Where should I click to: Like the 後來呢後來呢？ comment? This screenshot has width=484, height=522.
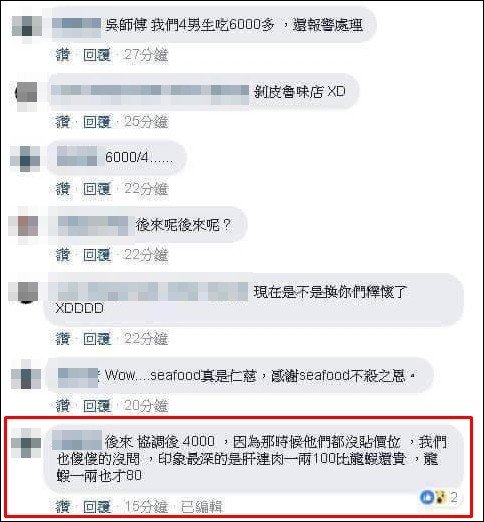point(63,255)
